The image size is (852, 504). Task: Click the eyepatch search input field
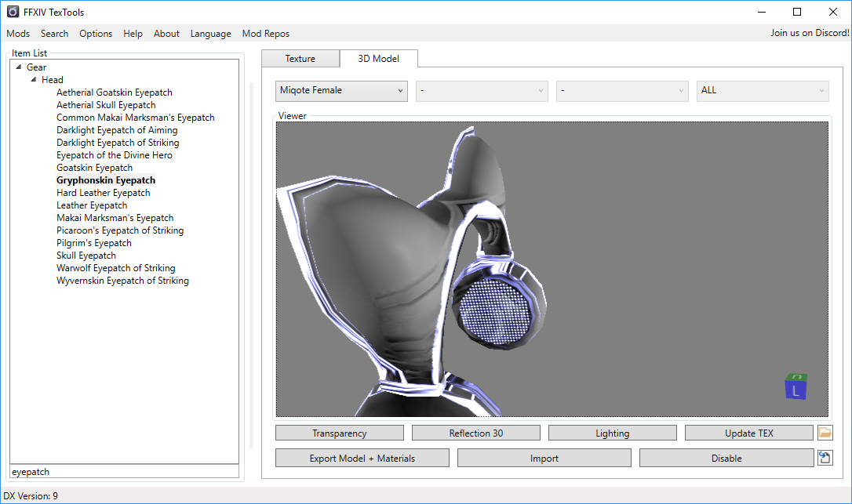(125, 471)
